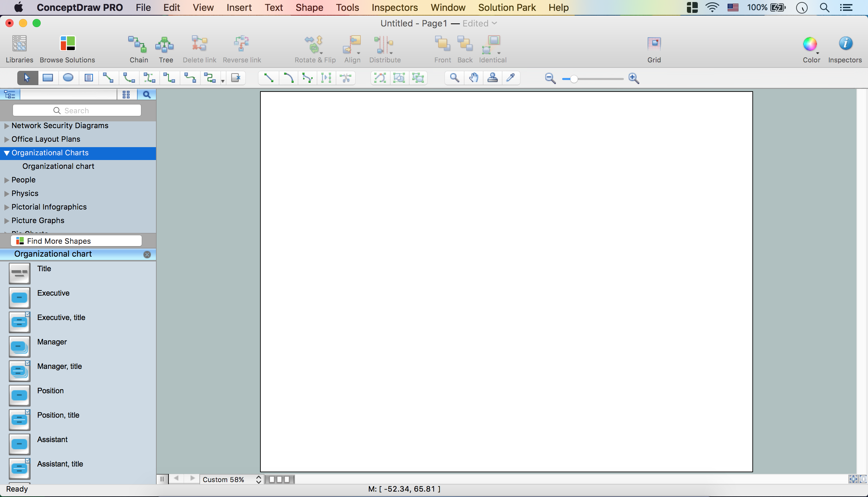This screenshot has height=497, width=868.
Task: Open the Tools menu
Action: [x=347, y=7]
